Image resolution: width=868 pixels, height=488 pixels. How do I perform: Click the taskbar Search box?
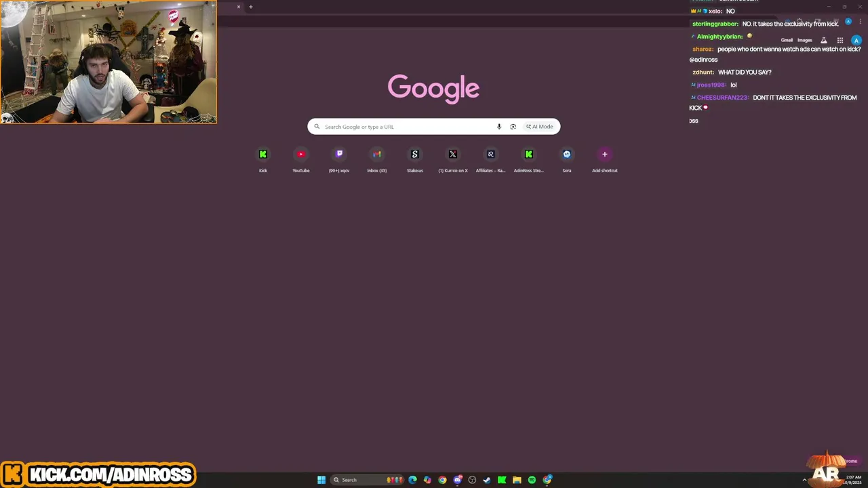click(x=368, y=480)
